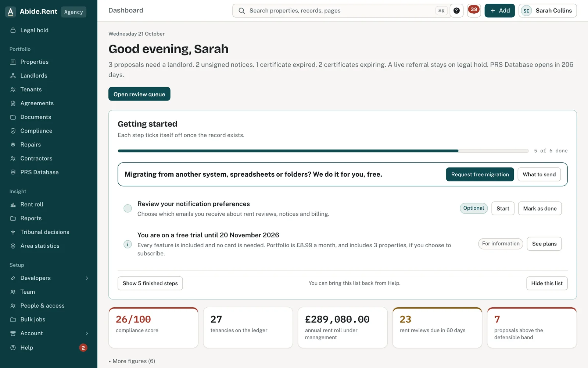Click Hide this list button
The height and width of the screenshot is (368, 588).
(x=547, y=283)
